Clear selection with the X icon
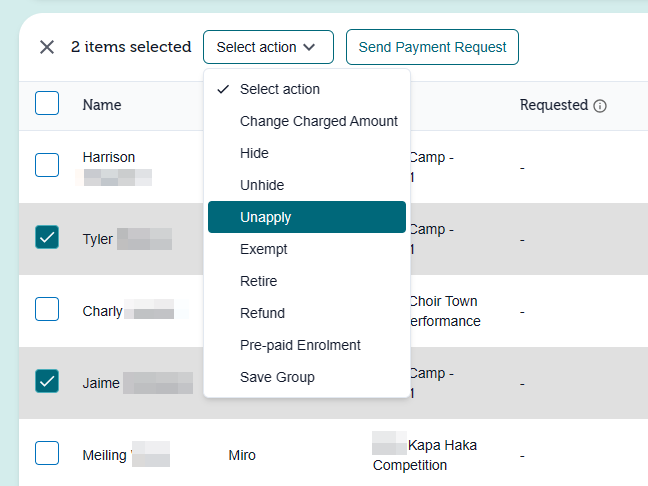Image resolution: width=648 pixels, height=486 pixels. (x=47, y=47)
